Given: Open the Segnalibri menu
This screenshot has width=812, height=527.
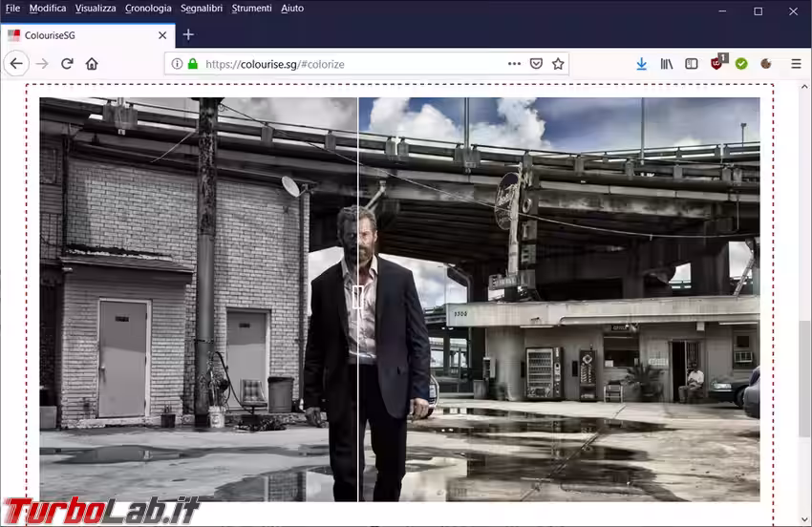Looking at the screenshot, I should pos(202,8).
